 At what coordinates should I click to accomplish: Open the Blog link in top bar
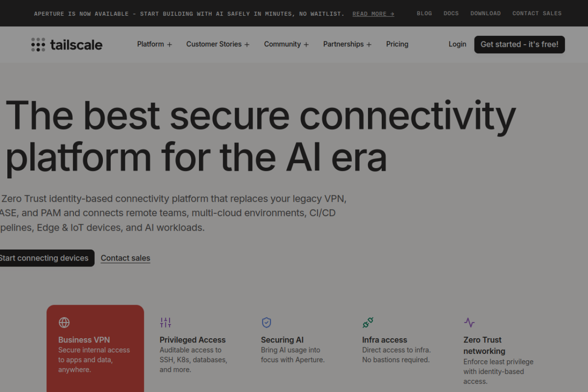point(424,13)
